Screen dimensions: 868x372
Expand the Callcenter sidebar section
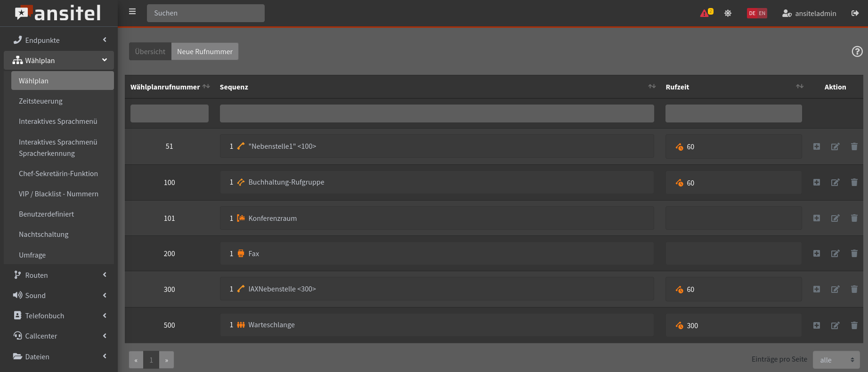pyautogui.click(x=59, y=336)
